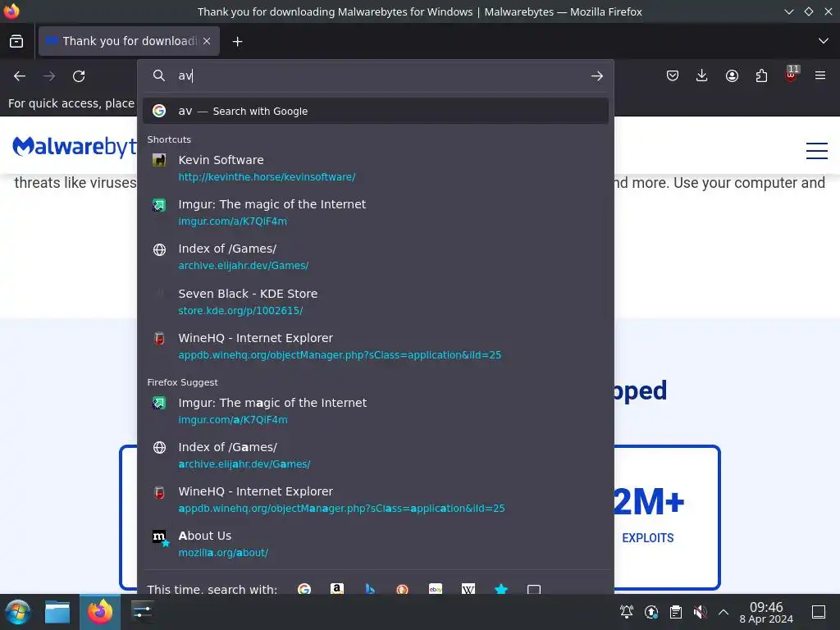Open Index of /Games/ under Firefox Suggest

376,455
